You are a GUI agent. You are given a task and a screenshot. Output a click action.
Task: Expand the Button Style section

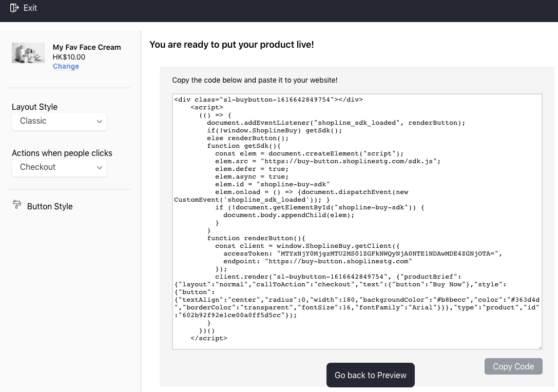click(x=50, y=206)
